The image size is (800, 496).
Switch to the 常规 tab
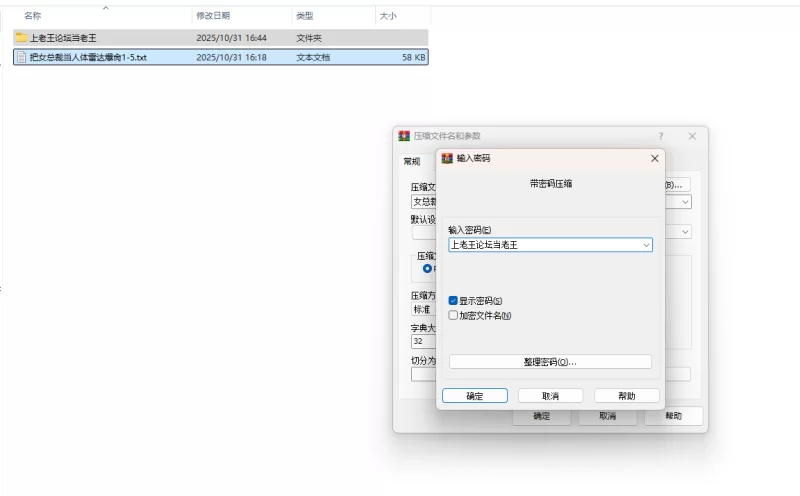(412, 161)
